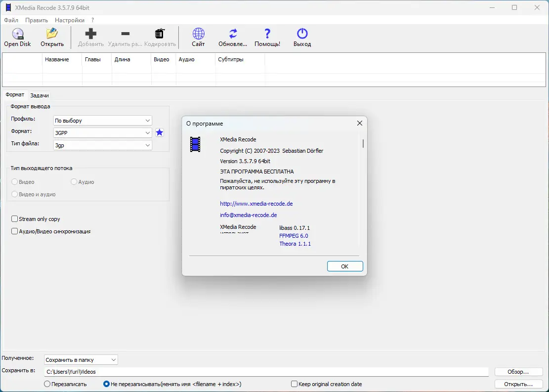Select the Перезаписать radio button

pyautogui.click(x=47, y=384)
